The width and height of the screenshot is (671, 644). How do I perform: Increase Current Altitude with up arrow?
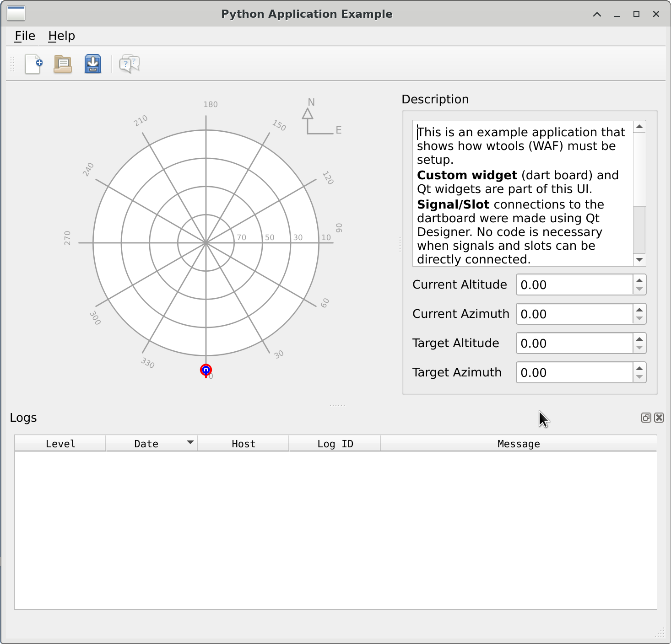pos(639,280)
